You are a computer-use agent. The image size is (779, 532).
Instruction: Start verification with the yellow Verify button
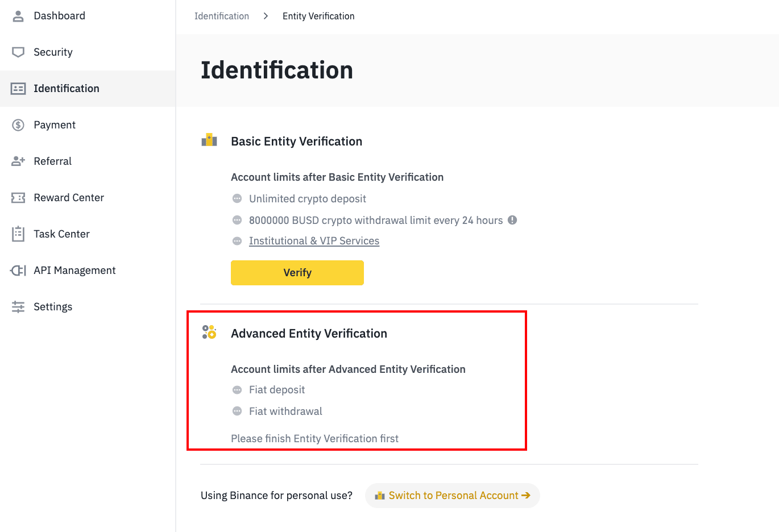pos(297,273)
